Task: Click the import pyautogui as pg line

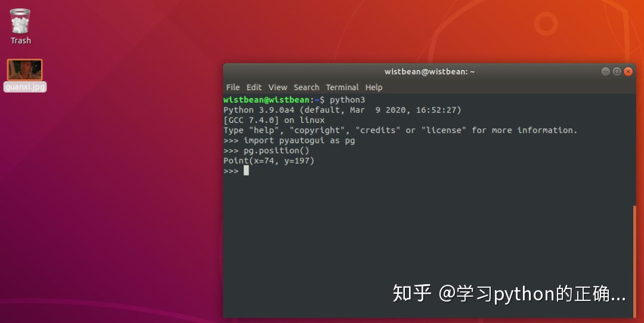Action: 289,140
